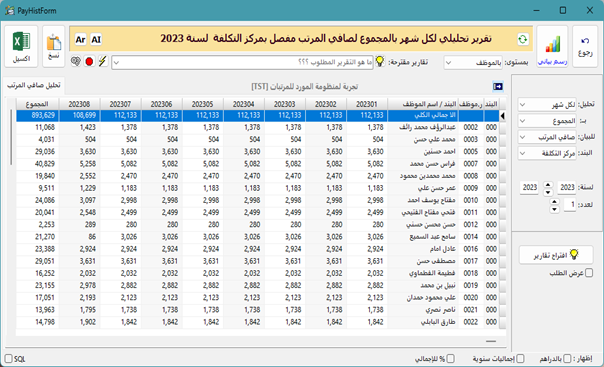Click total value 40,829
604x367 pixels.
45,164
